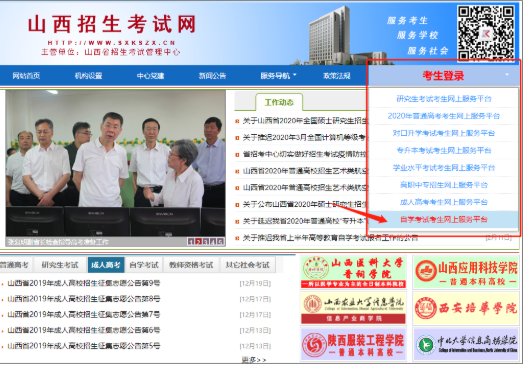The image size is (527, 365).
Task: Open 陕西服装工程学院 banner ad
Action: pyautogui.click(x=354, y=344)
